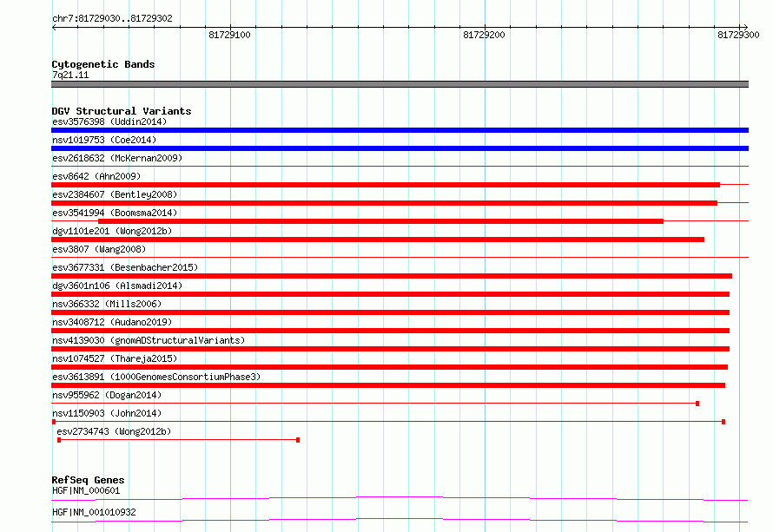Select the gray 7q21.11 cytogenetic band bar
The image size is (773, 532).
pos(400,84)
